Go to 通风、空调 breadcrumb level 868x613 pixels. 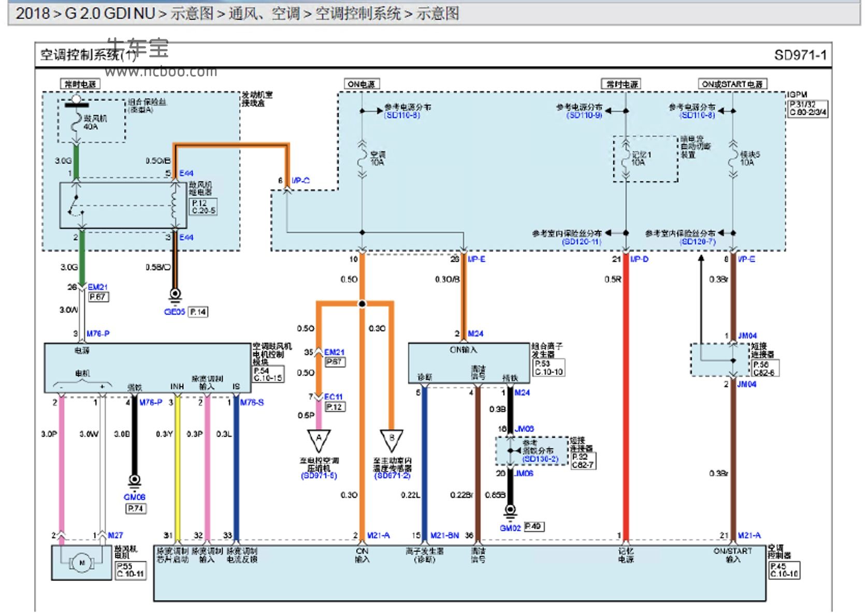[264, 13]
